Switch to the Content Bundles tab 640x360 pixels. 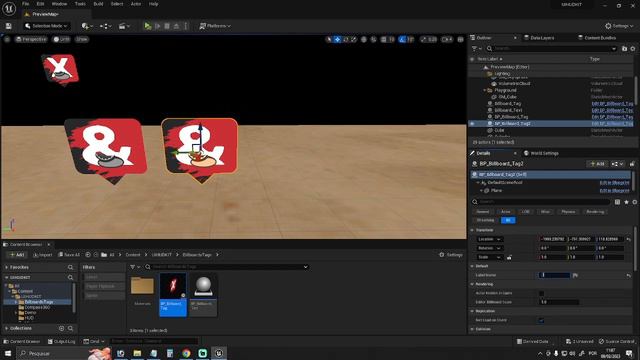click(597, 38)
